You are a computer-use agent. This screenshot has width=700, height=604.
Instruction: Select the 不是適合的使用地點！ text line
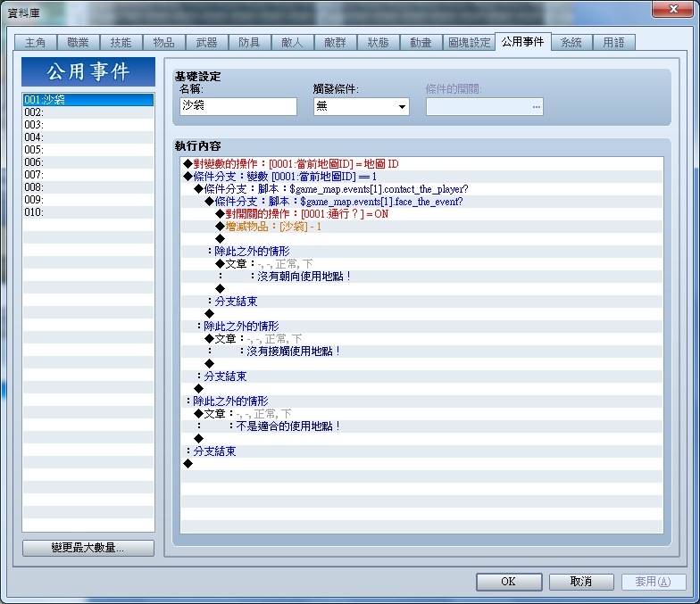point(421,426)
